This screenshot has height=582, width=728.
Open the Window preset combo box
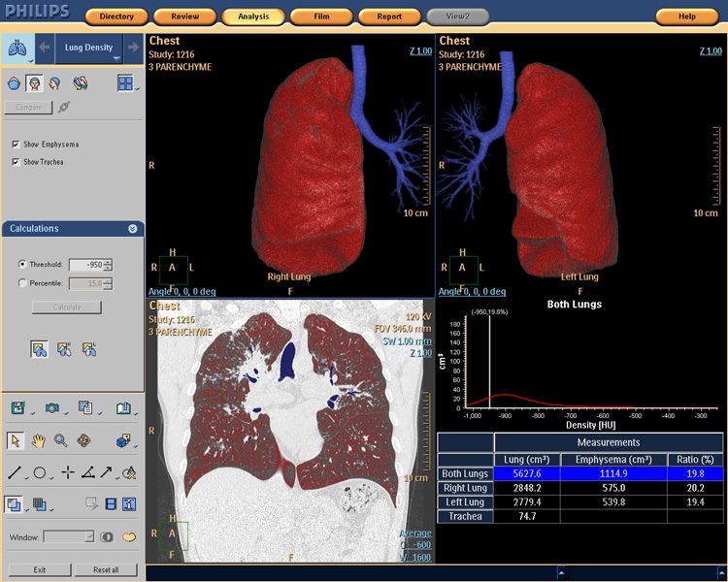(69, 537)
